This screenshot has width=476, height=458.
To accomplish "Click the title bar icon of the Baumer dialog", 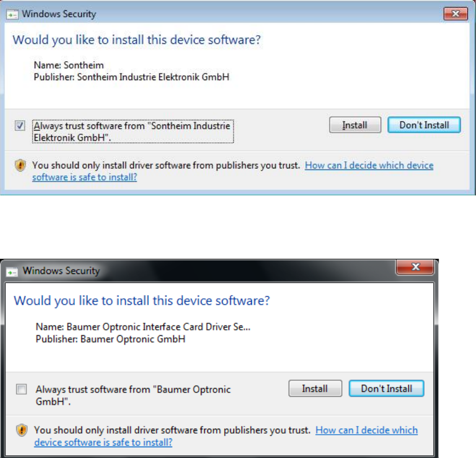I will pos(12,272).
